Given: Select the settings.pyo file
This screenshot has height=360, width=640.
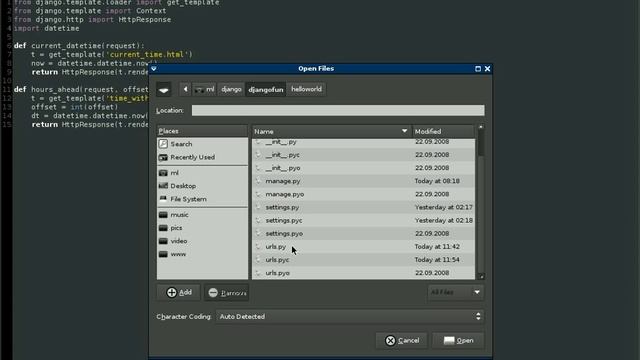Looking at the screenshot, I should coord(363,233).
